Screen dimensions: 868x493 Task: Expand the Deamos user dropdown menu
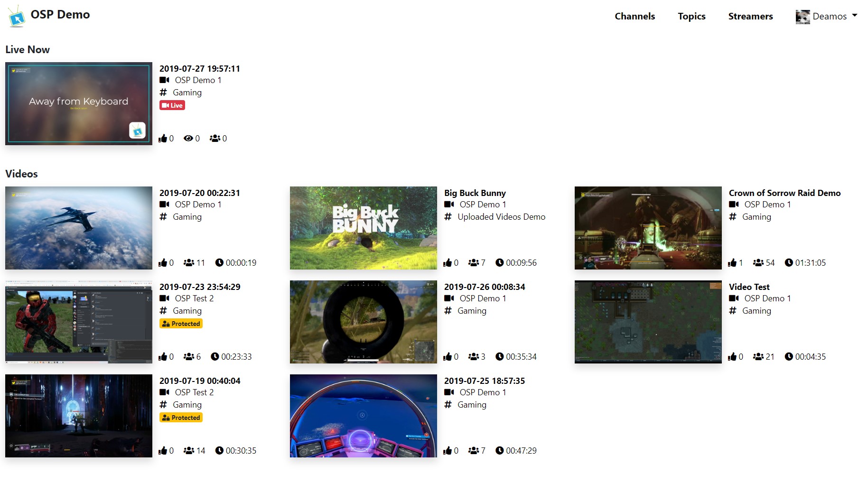pyautogui.click(x=855, y=16)
